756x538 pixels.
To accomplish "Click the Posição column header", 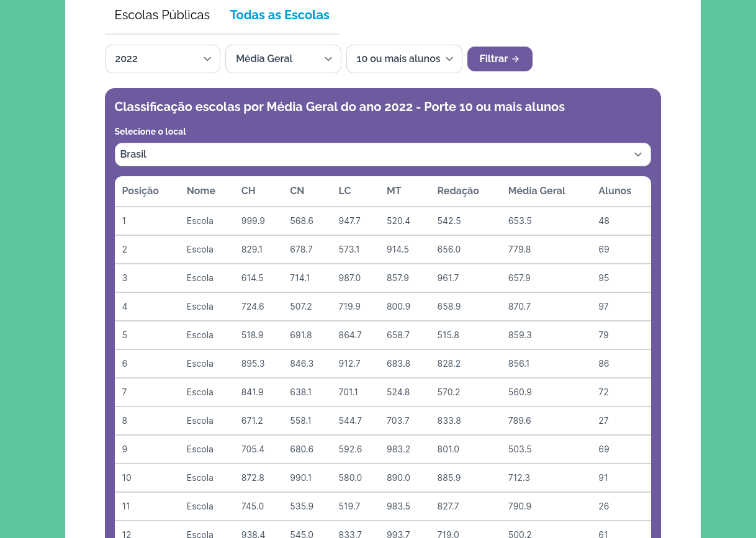I will point(140,191).
